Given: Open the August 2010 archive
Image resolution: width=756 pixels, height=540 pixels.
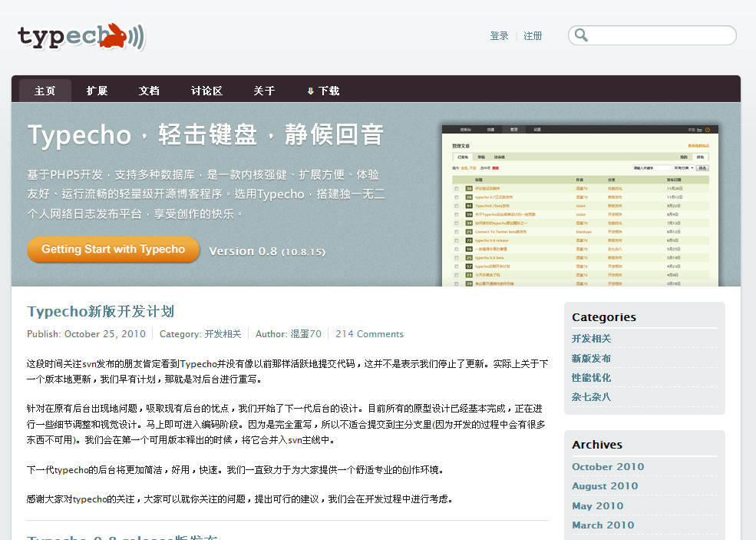Looking at the screenshot, I should (605, 486).
